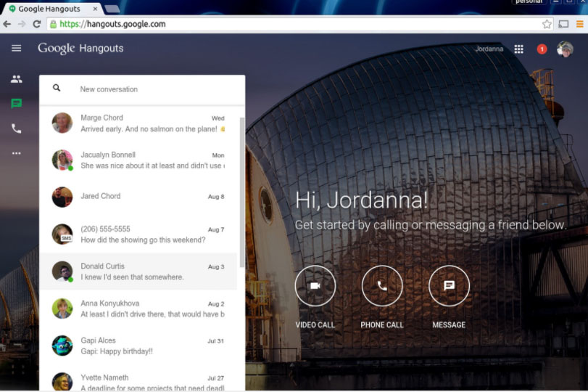Click "I knew I'd seen that somewhere" preview
588x392 pixels.
pos(132,277)
